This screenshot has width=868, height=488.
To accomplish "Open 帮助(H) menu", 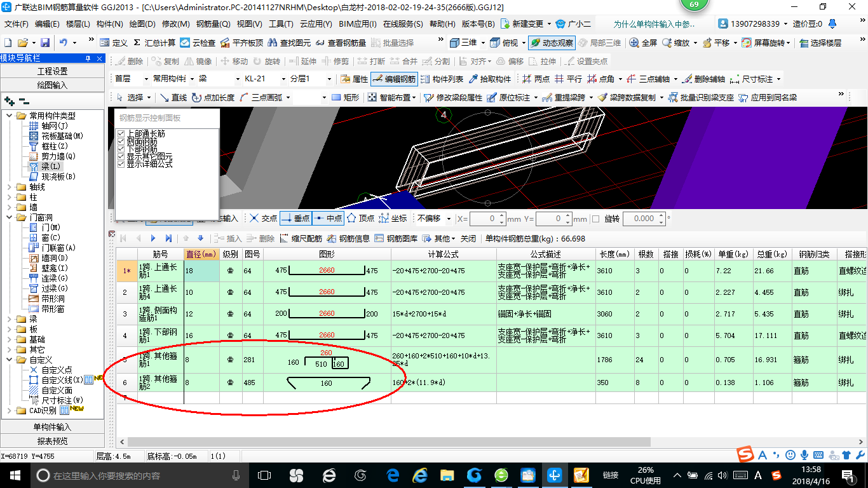I will point(442,24).
